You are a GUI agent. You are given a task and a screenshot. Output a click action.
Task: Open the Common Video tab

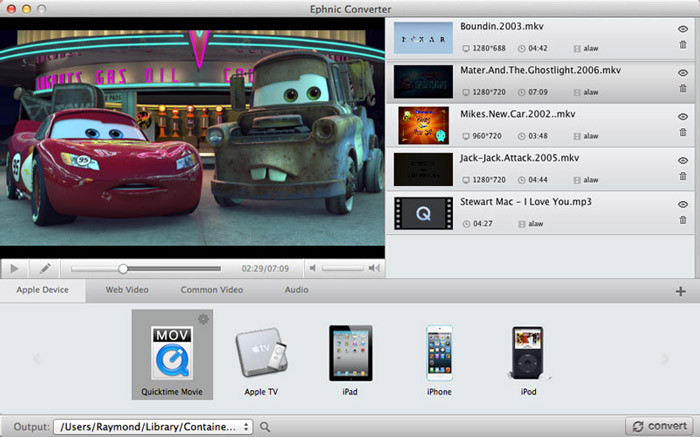pyautogui.click(x=212, y=290)
